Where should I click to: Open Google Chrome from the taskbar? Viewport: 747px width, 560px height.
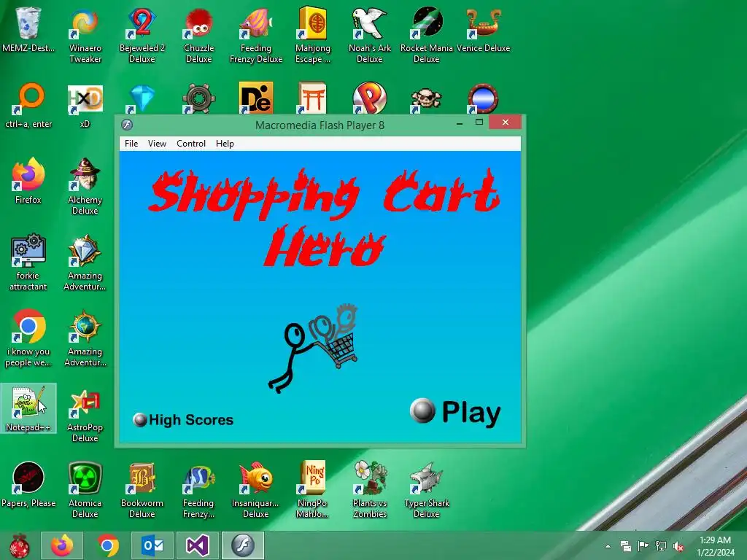pyautogui.click(x=108, y=545)
